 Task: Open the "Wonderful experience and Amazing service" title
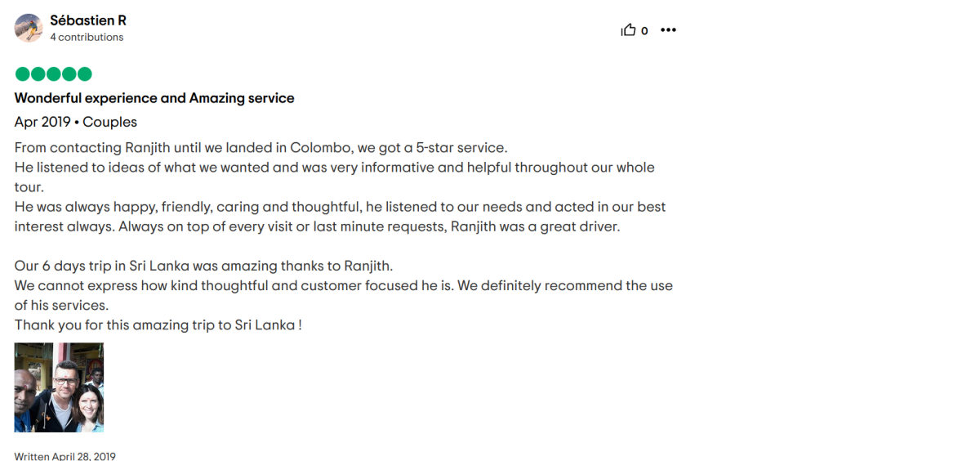(154, 98)
